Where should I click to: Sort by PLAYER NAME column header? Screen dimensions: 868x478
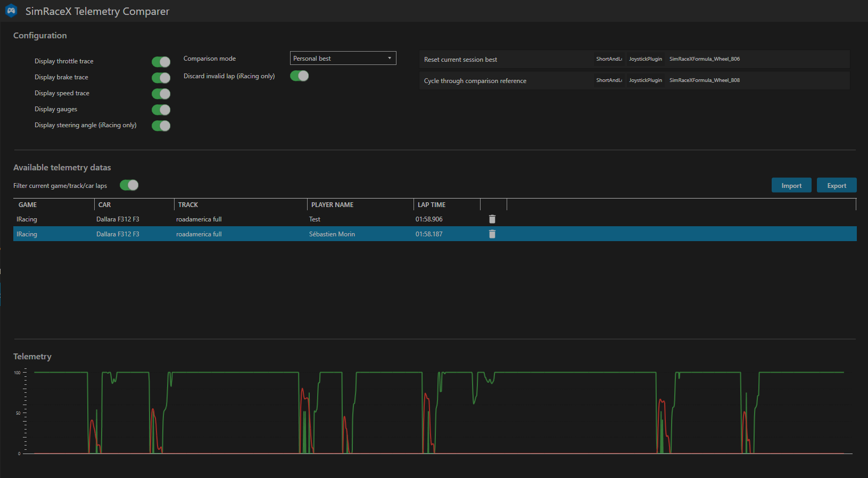click(x=360, y=205)
